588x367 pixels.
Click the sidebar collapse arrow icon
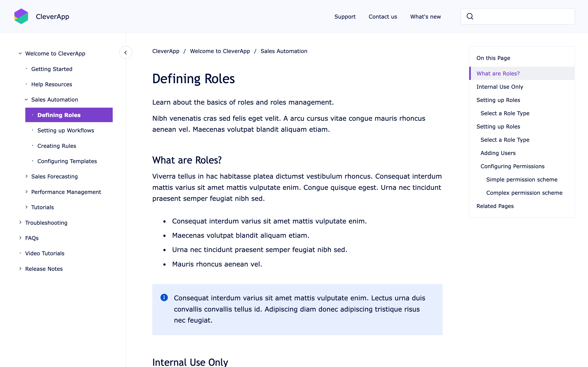[x=126, y=53]
